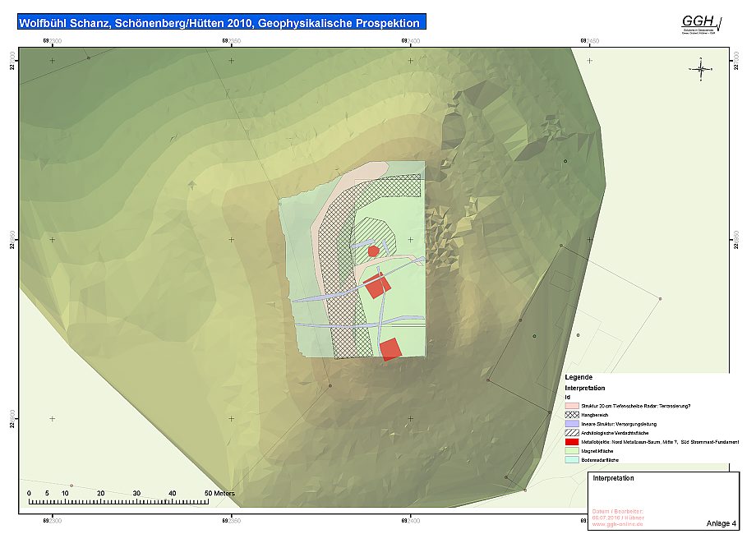Screen dimensions: 756x534
Task: Click the cross-hatched Hangbereich legend symbol
Action: (x=573, y=415)
